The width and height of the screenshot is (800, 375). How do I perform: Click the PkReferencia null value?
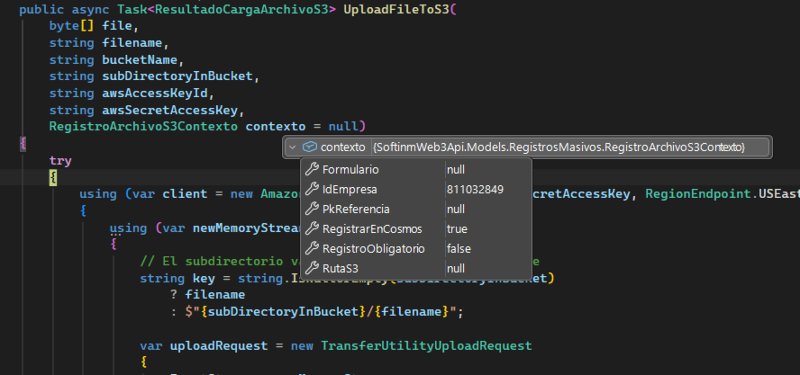pyautogui.click(x=456, y=209)
